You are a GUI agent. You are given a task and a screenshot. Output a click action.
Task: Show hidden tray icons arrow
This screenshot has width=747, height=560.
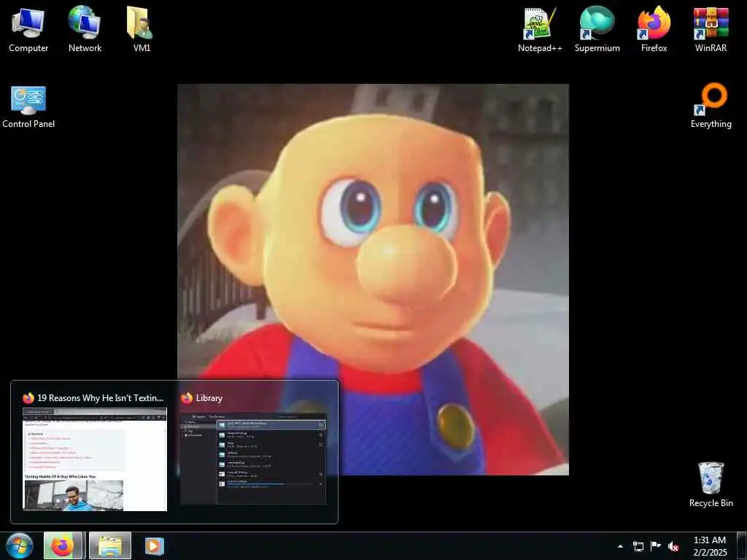click(x=620, y=546)
